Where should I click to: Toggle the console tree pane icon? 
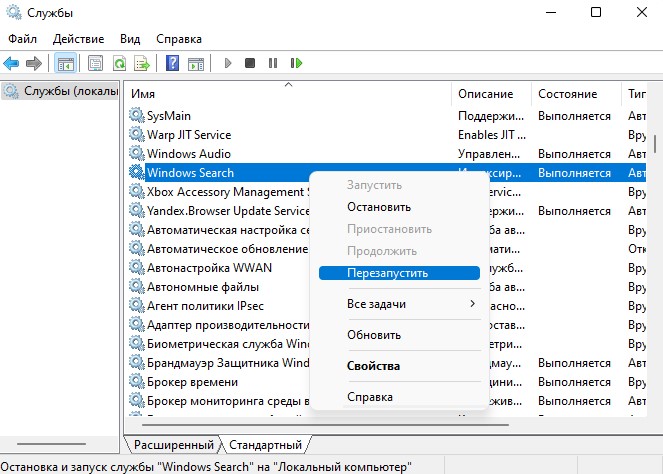(x=66, y=63)
